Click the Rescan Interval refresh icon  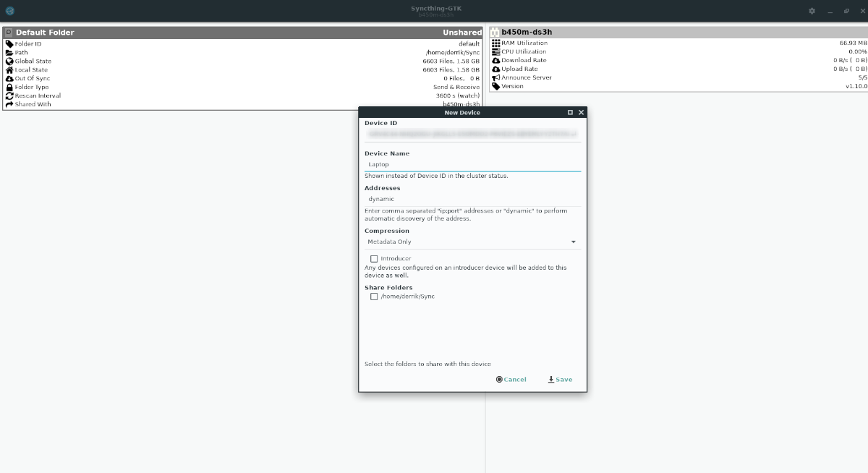point(9,95)
